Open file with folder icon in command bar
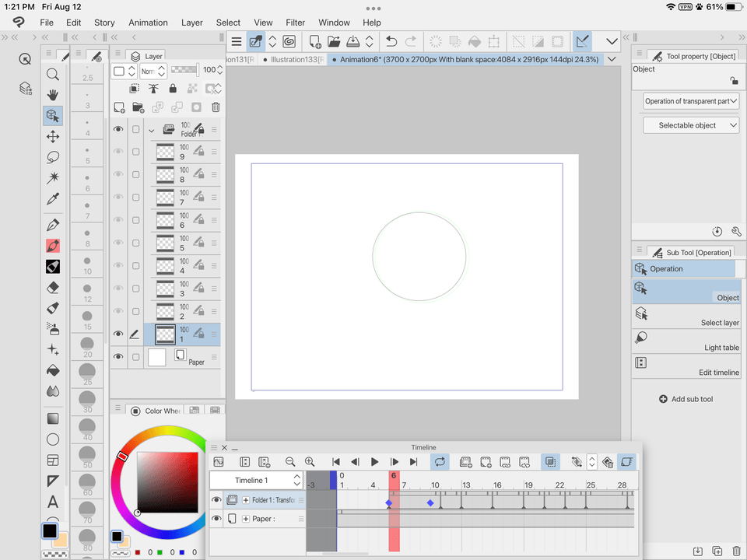 334,41
